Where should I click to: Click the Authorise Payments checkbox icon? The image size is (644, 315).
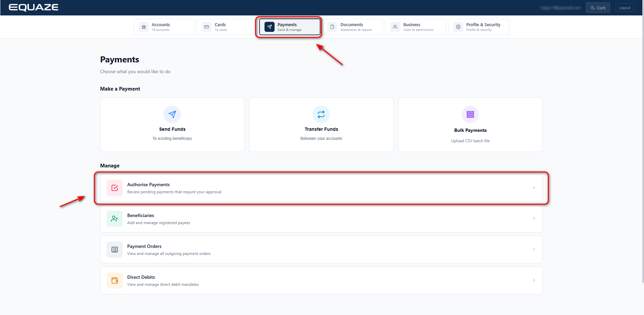click(115, 188)
